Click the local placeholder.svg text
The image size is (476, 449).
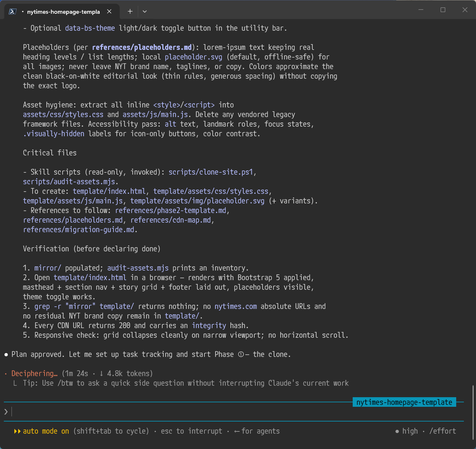point(194,57)
